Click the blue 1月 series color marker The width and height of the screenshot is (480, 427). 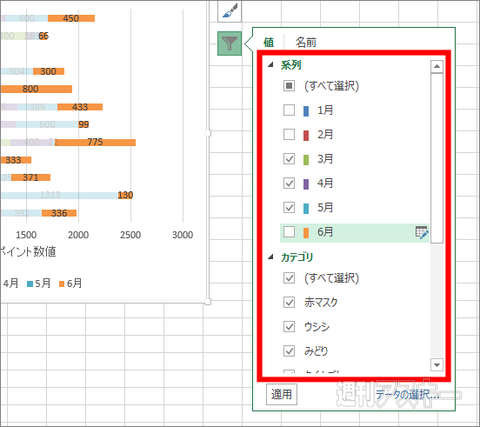306,111
